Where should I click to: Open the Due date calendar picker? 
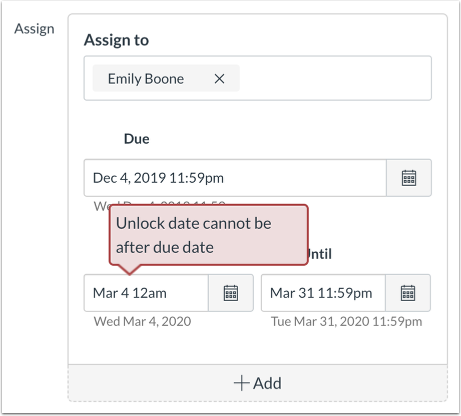[x=409, y=178]
